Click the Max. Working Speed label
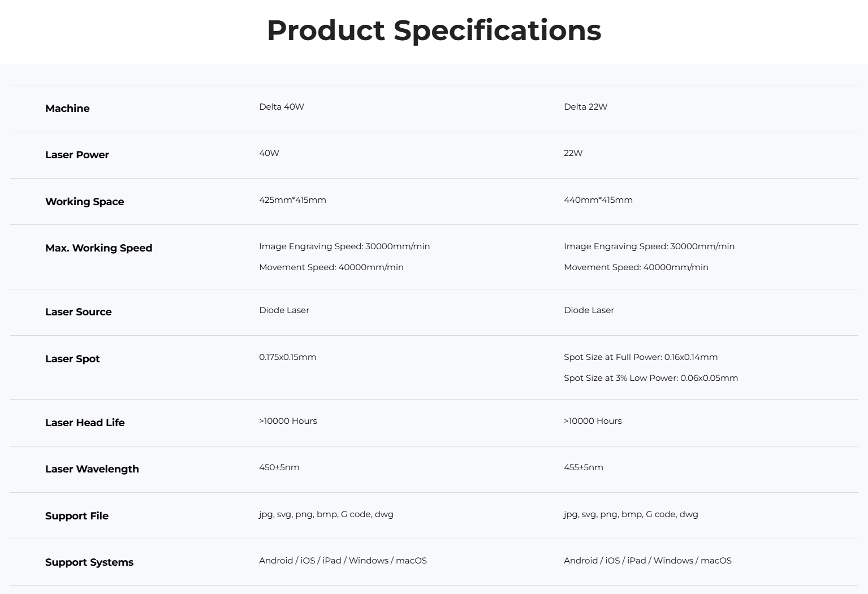Image resolution: width=868 pixels, height=594 pixels. click(x=98, y=248)
